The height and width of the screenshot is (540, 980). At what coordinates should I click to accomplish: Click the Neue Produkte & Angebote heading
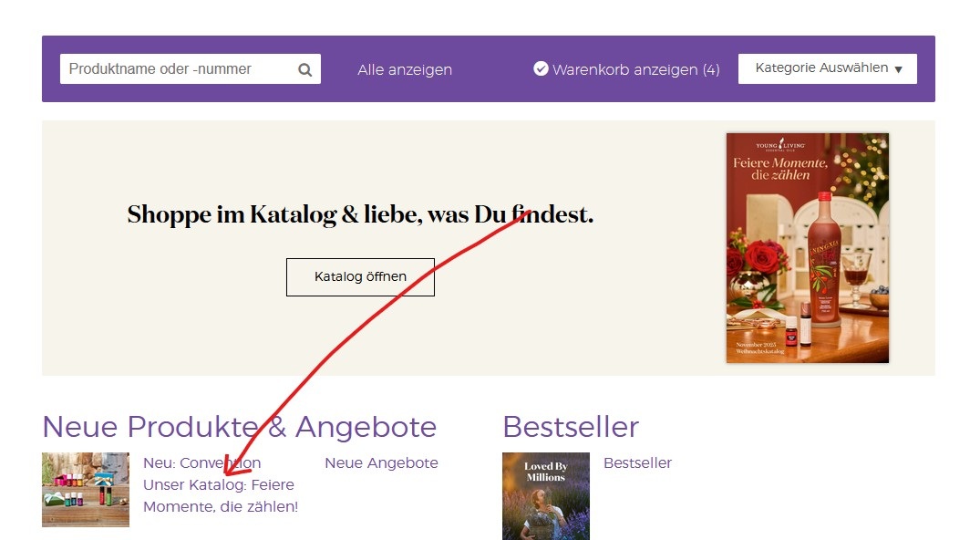239,427
